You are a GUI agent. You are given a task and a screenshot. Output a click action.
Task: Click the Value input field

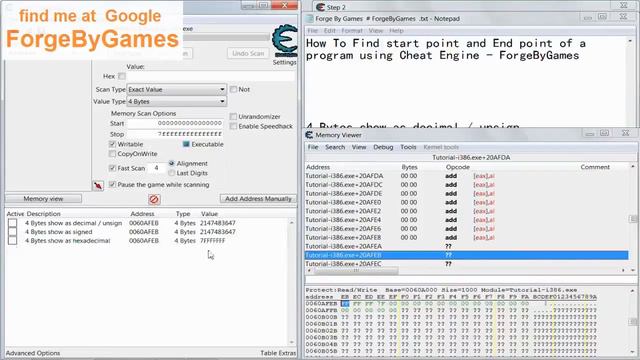(211, 76)
